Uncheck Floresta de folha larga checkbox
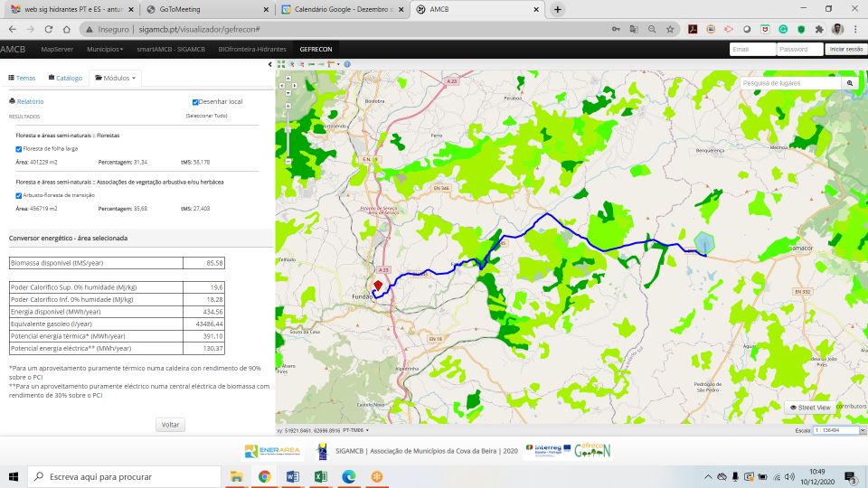868x488 pixels. coord(19,148)
